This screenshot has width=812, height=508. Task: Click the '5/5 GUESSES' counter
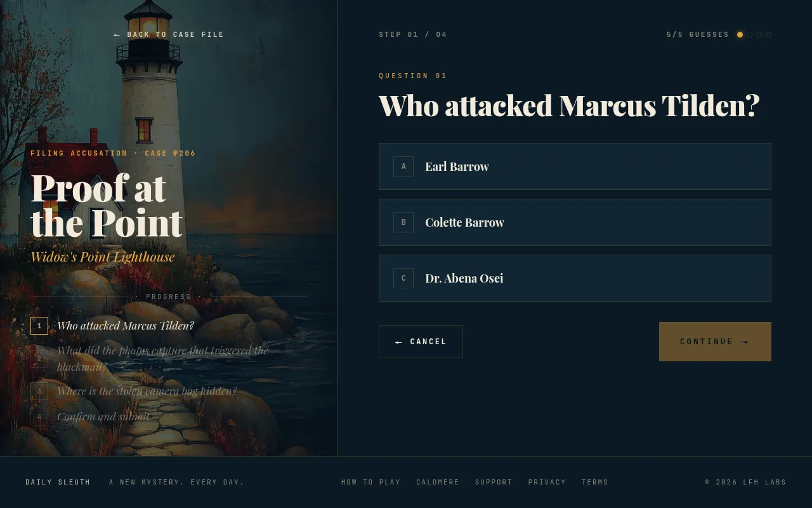698,35
